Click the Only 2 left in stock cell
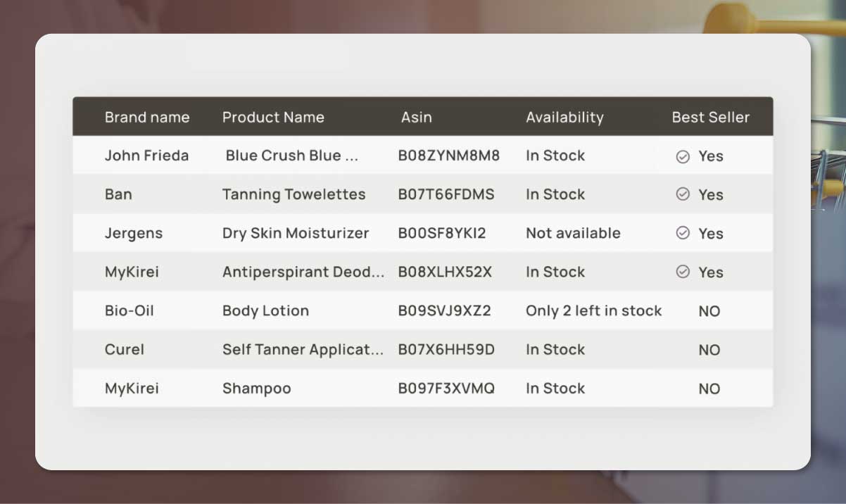This screenshot has width=846, height=504. (x=594, y=310)
